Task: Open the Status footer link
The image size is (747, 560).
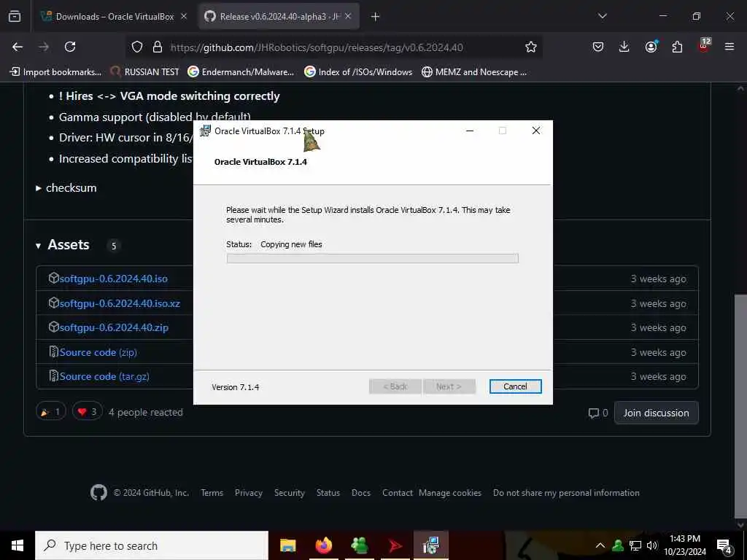Action: 328,493
